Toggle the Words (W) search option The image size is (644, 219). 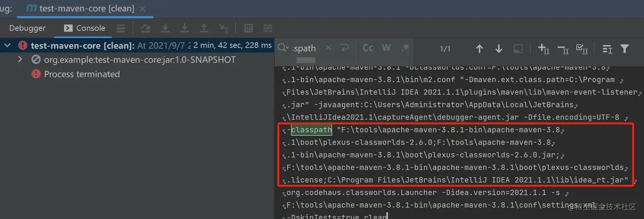pos(386,48)
